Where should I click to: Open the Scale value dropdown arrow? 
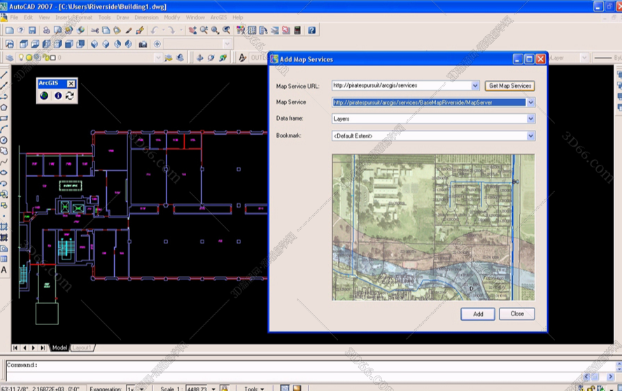coord(213,389)
